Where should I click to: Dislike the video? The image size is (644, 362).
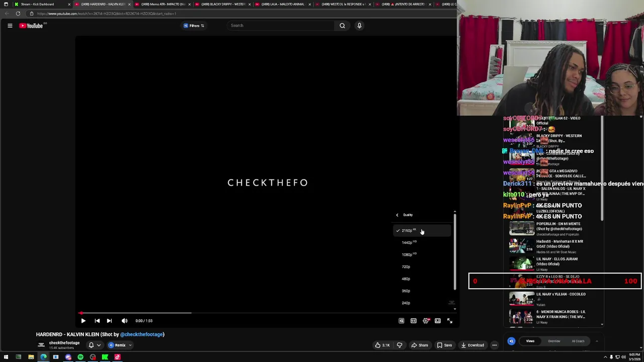[399, 345]
